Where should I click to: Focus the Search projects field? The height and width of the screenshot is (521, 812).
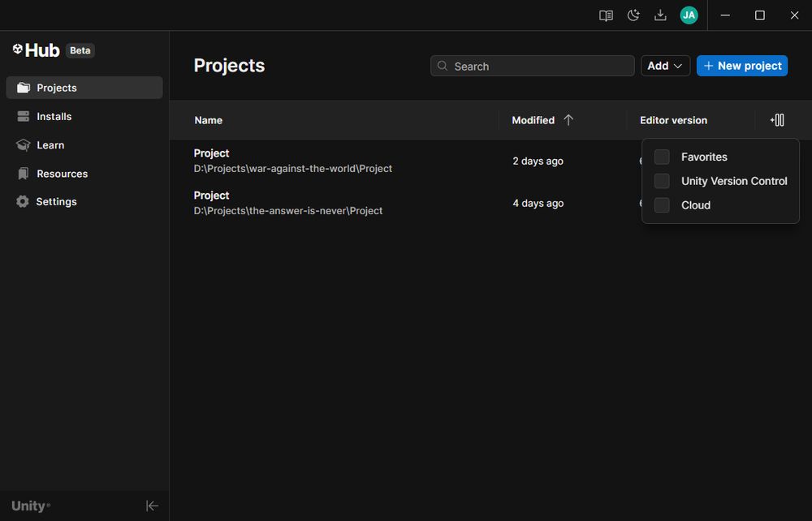[533, 66]
